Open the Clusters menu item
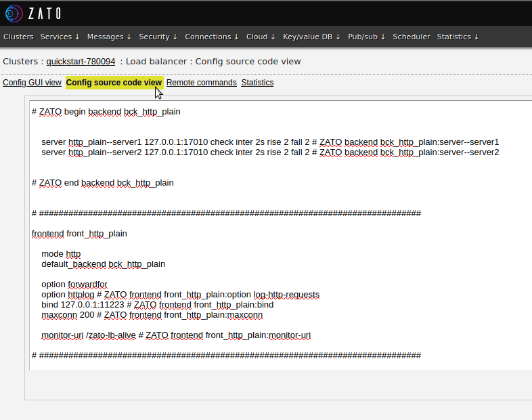Image resolution: width=532 pixels, height=420 pixels. pos(18,37)
